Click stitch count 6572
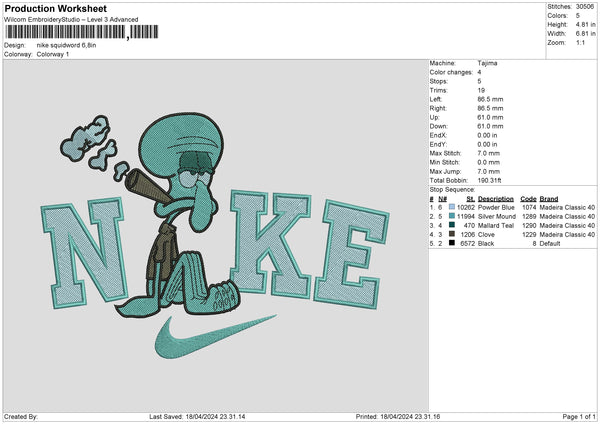Viewport: 600px width, 424px height. pyautogui.click(x=467, y=244)
